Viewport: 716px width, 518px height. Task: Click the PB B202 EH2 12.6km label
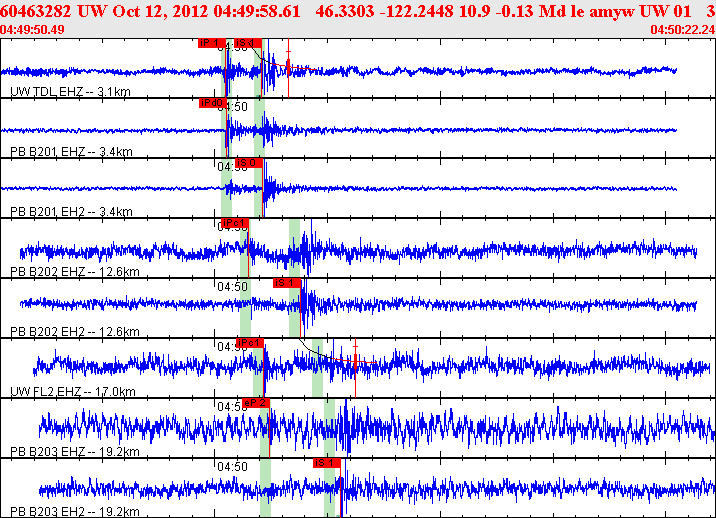(74, 332)
